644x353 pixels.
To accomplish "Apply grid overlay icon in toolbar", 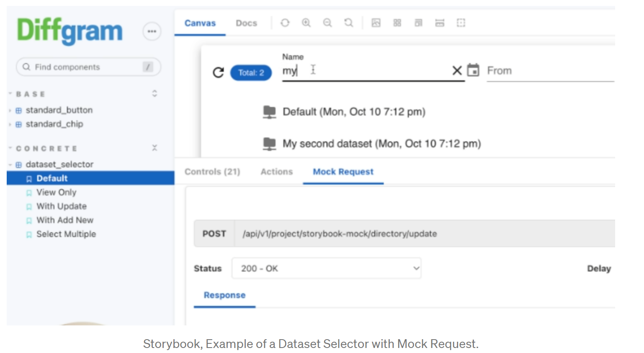I will [397, 23].
